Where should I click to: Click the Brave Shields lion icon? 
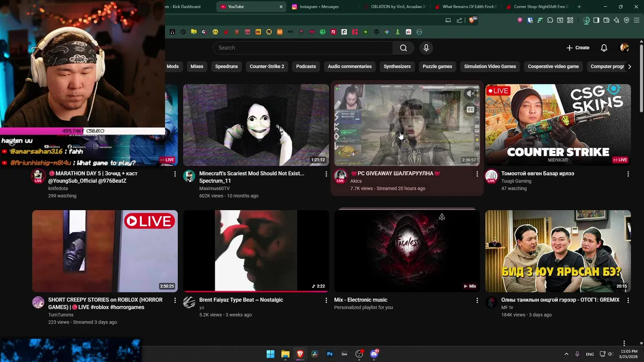472,20
